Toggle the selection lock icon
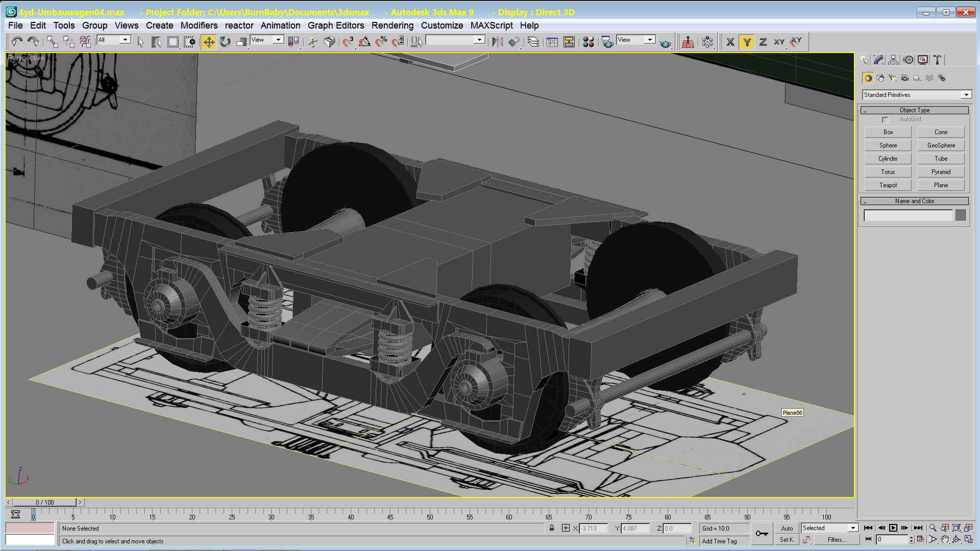The height and width of the screenshot is (551, 980). [552, 529]
